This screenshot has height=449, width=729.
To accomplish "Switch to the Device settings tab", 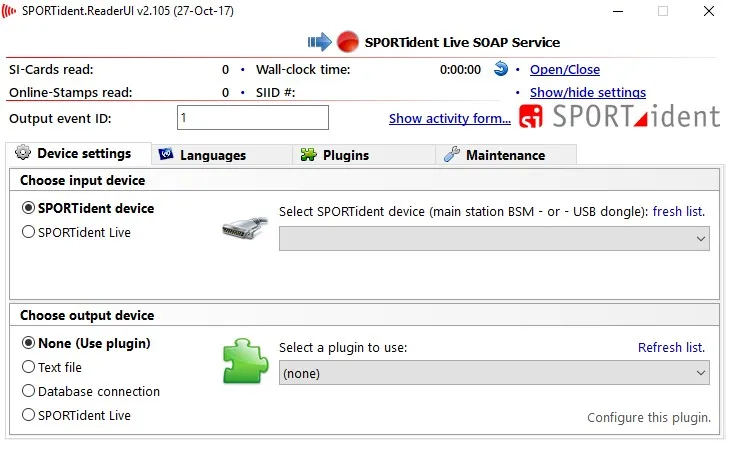I will pos(79,153).
